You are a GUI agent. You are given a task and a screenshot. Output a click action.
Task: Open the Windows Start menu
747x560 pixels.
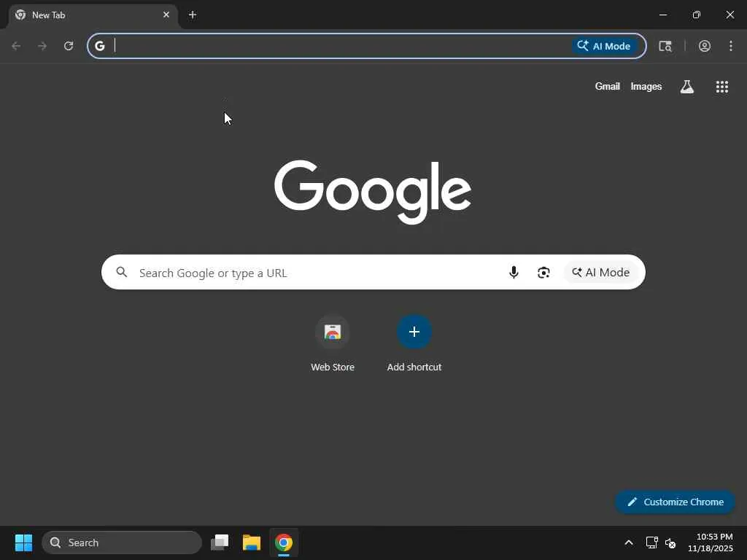24,542
